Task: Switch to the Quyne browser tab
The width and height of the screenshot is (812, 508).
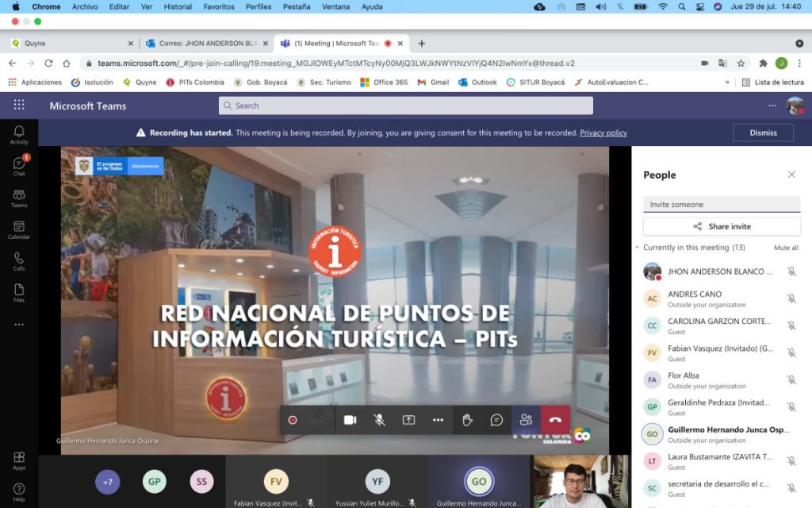Action: tap(72, 44)
